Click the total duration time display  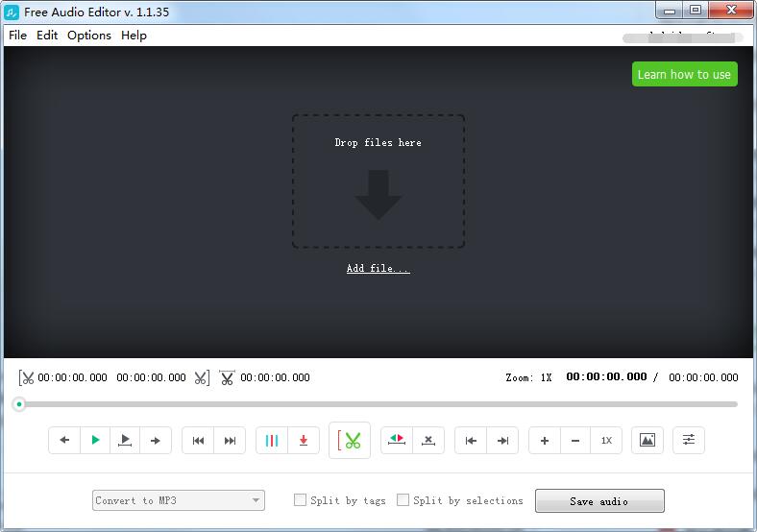(x=703, y=377)
